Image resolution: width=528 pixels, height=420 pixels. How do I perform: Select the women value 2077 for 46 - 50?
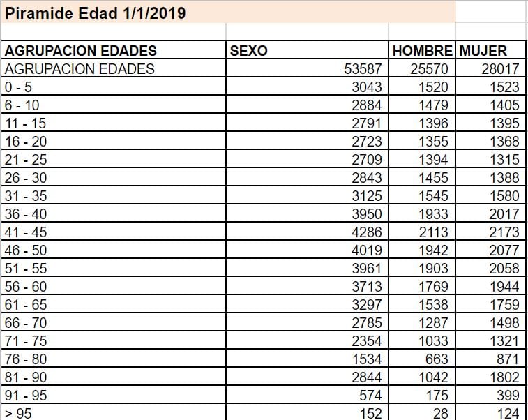coord(504,250)
